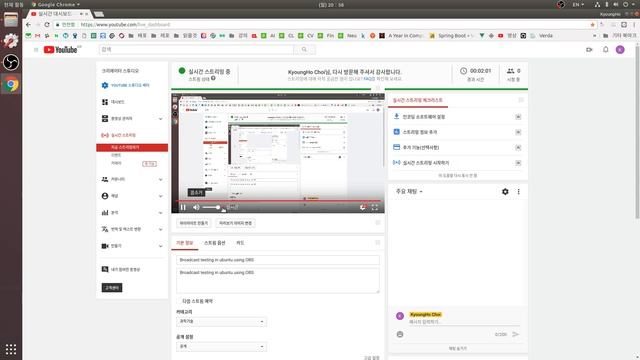The height and width of the screenshot is (360, 640).
Task: Switch to the Basic Info tab
Action: (184, 243)
